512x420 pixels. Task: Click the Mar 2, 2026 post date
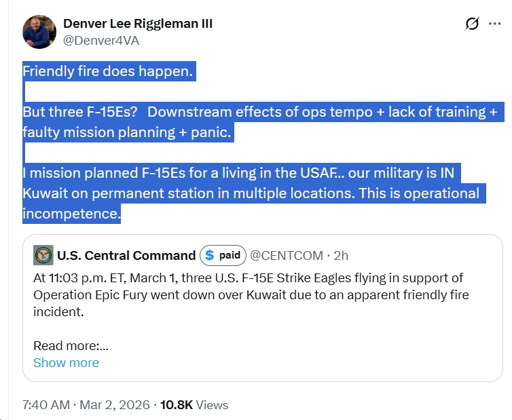tap(115, 405)
